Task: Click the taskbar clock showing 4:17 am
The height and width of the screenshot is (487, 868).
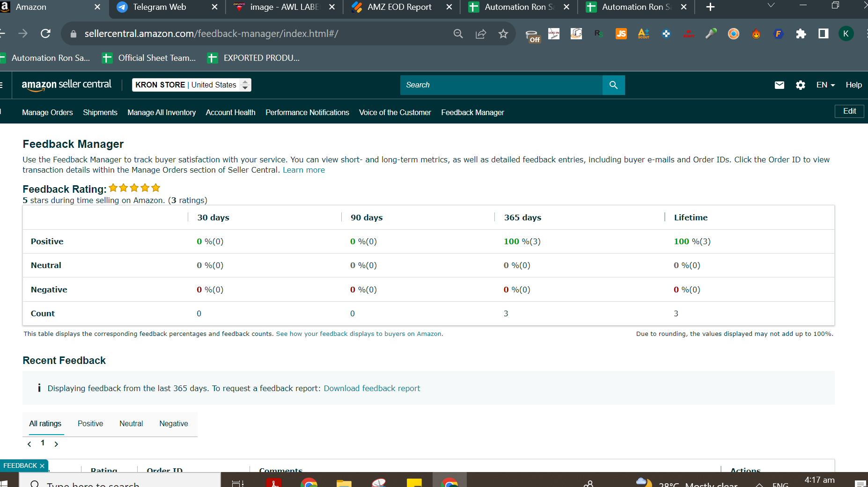Action: coord(819,480)
